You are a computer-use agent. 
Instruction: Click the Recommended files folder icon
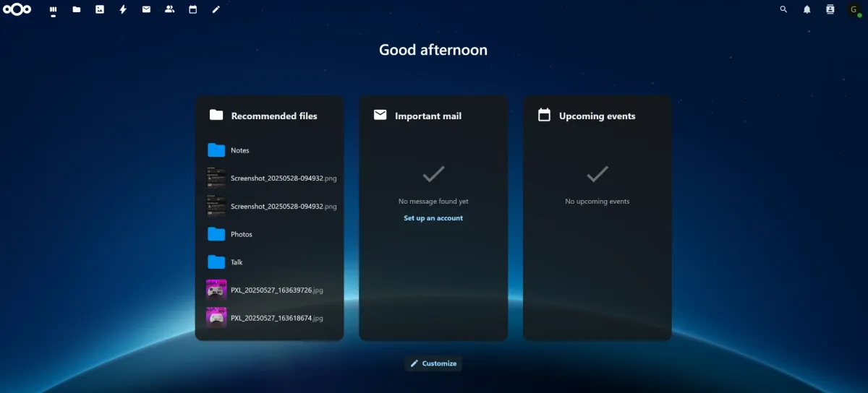pyautogui.click(x=216, y=115)
